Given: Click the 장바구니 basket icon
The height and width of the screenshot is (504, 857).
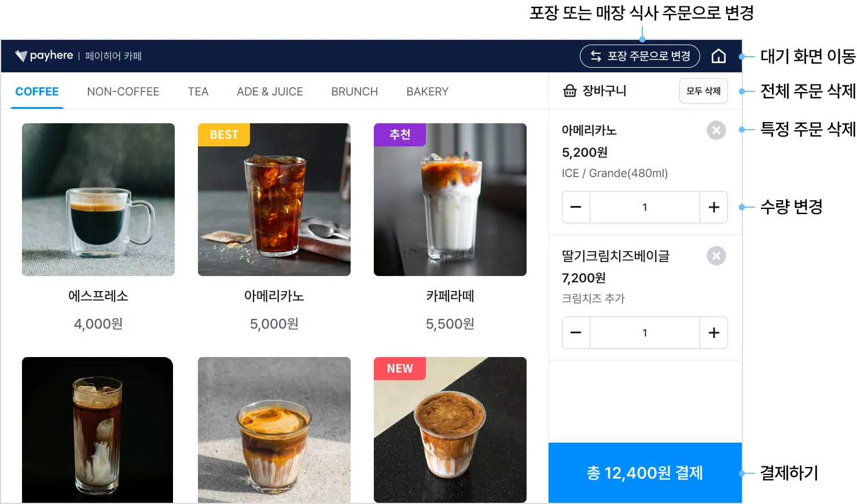Looking at the screenshot, I should tap(570, 91).
